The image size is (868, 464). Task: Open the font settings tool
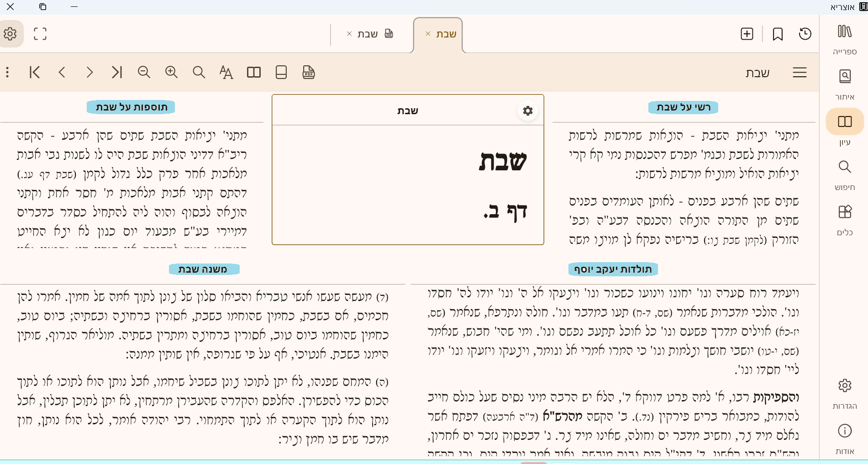[226, 72]
